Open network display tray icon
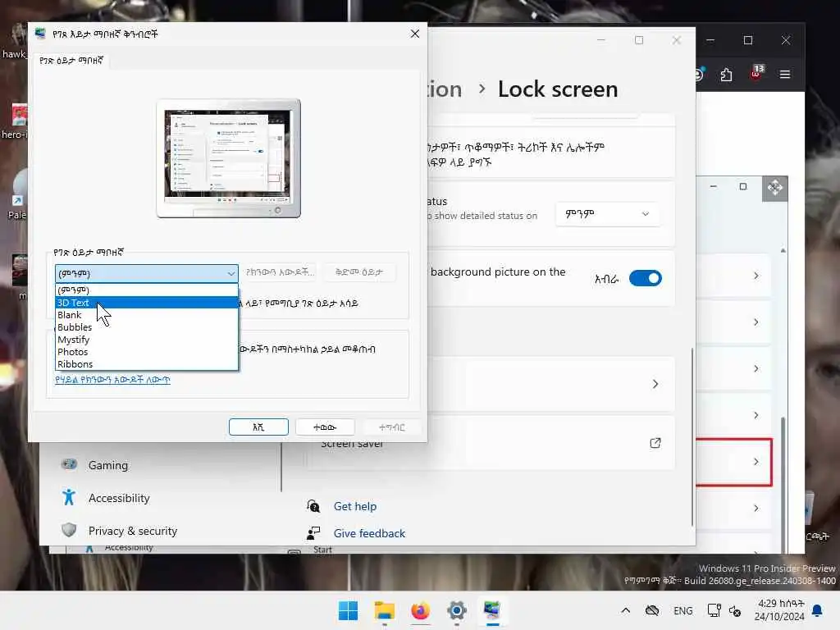The height and width of the screenshot is (630, 840). pyautogui.click(x=714, y=610)
